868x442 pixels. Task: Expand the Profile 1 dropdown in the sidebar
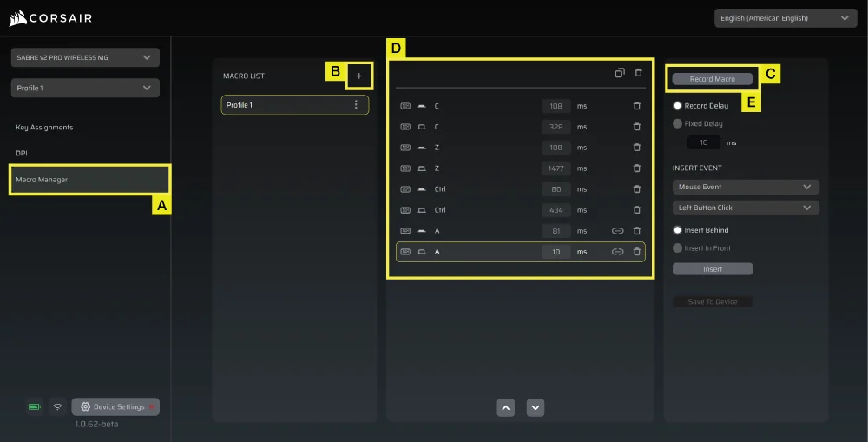point(85,88)
